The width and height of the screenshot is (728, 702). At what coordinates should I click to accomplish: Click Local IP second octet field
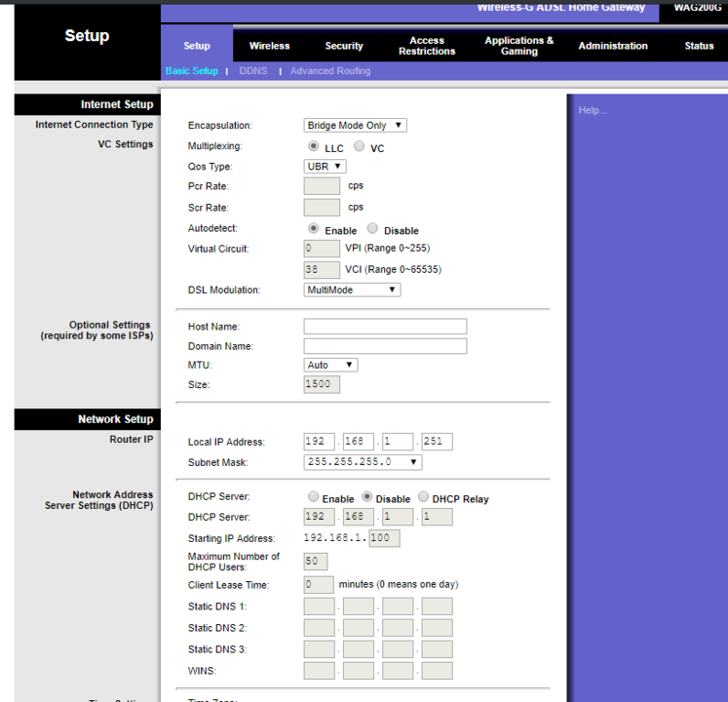[x=359, y=442]
